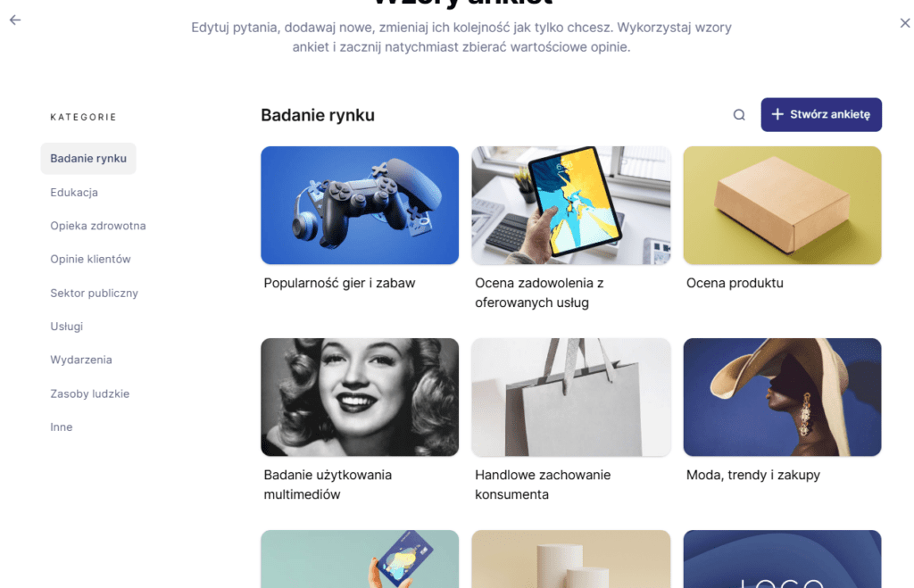Open the shopping bag template thumbnail

570,397
